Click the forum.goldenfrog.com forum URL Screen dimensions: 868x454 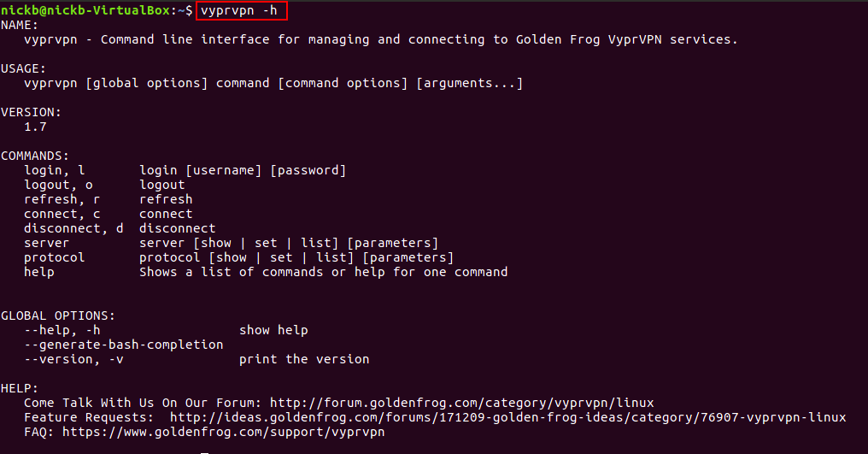point(462,403)
